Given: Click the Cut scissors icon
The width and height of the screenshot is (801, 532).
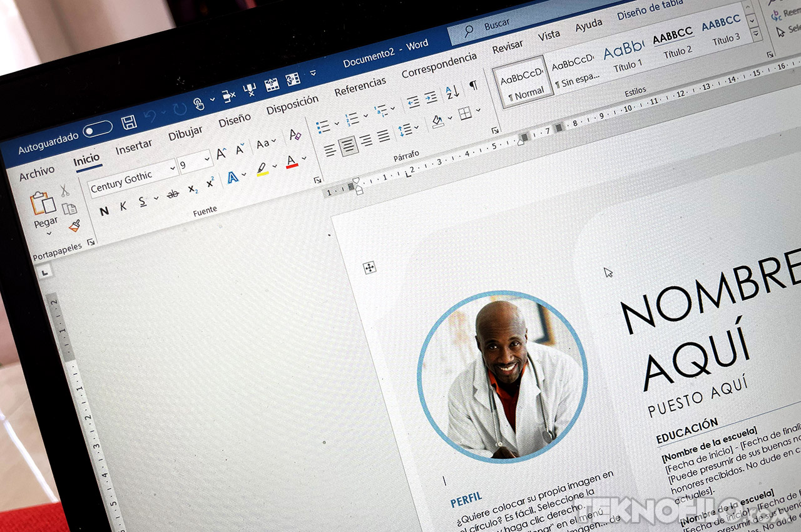Looking at the screenshot, I should (x=65, y=191).
